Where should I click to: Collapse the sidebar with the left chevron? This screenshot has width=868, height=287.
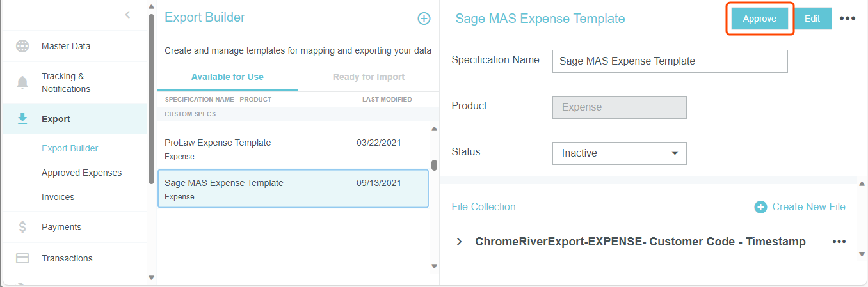click(127, 15)
